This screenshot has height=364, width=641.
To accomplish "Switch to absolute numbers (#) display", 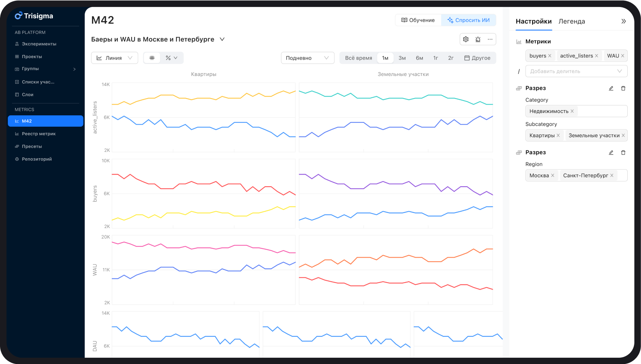I will pyautogui.click(x=152, y=58).
